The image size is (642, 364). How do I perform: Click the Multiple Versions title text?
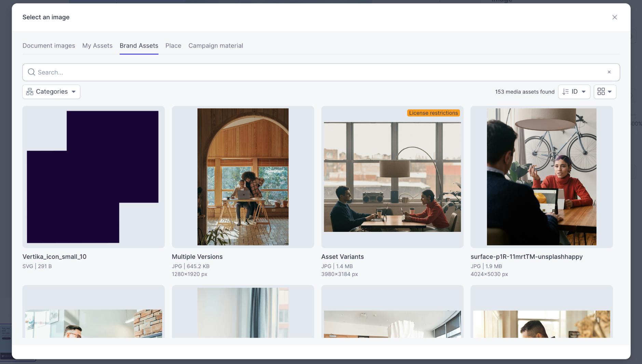coord(197,256)
